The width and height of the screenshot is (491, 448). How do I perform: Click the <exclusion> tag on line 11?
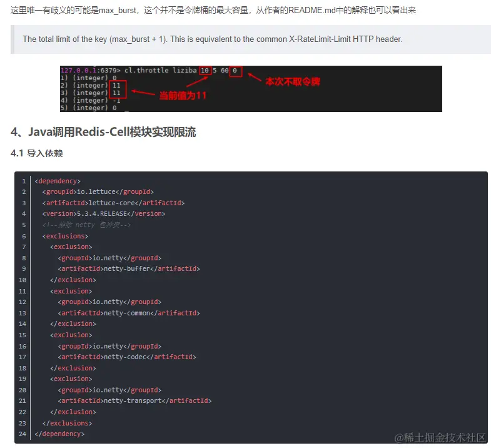[71, 292]
